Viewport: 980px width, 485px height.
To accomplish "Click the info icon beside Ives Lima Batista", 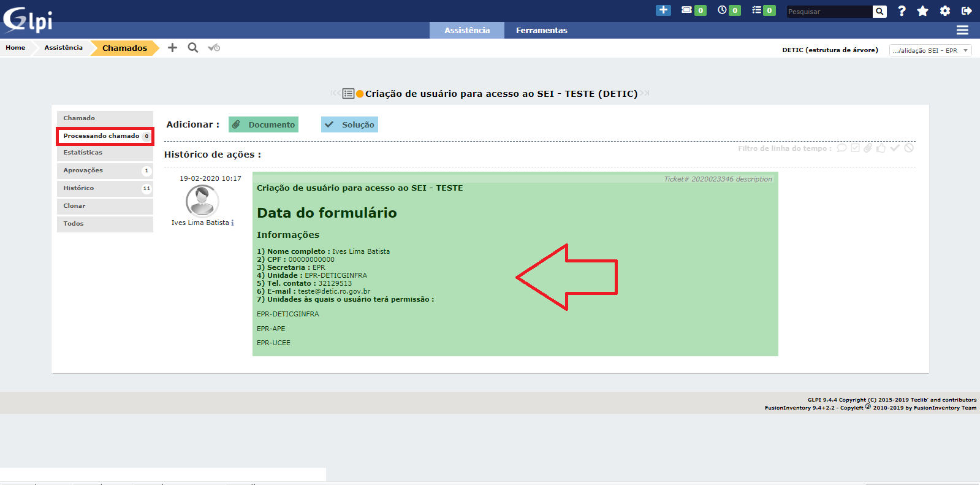I will (x=232, y=223).
